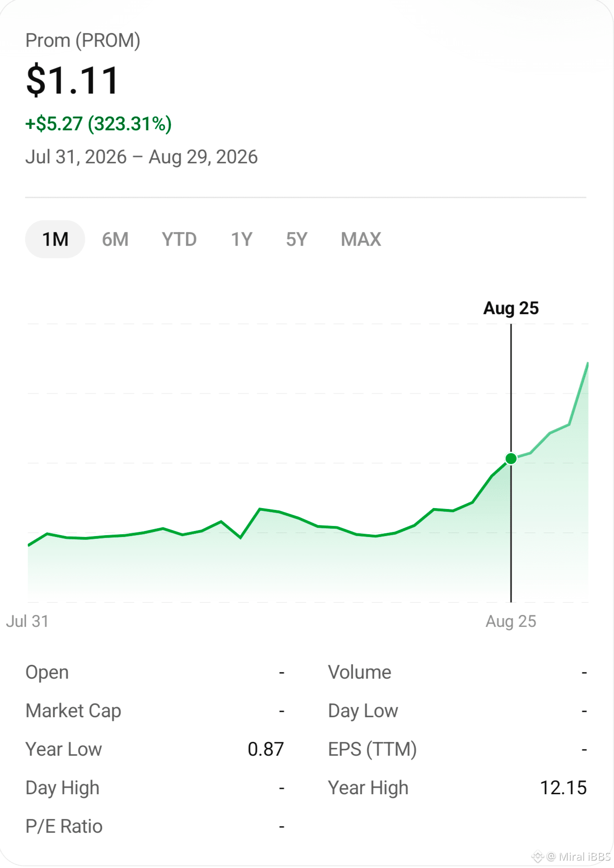Click the Market Cap label
614x868 pixels.
coord(73,711)
